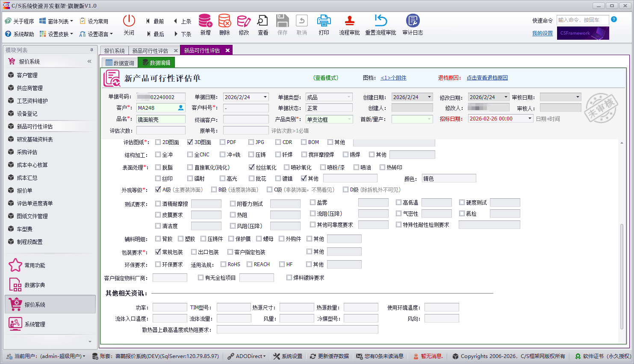This screenshot has width=634, height=364.
Task: Open the 设置皮肤 menu
Action: pyautogui.click(x=56, y=34)
